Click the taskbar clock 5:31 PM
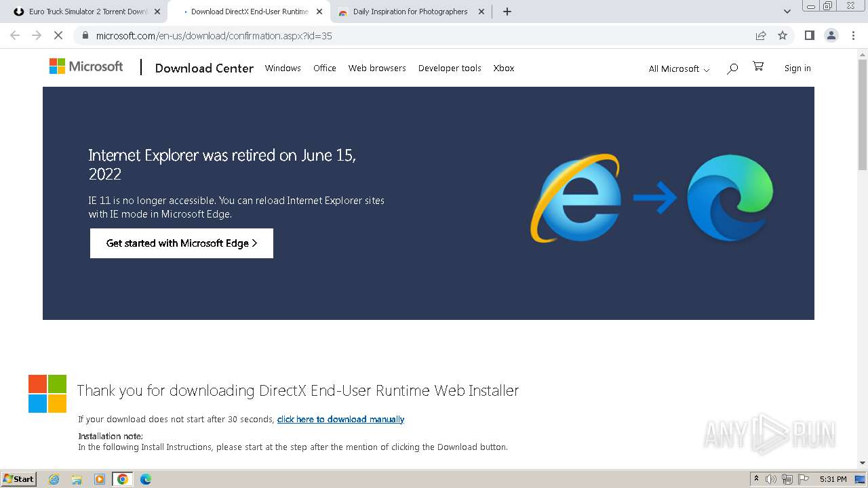The image size is (868, 488). (833, 479)
